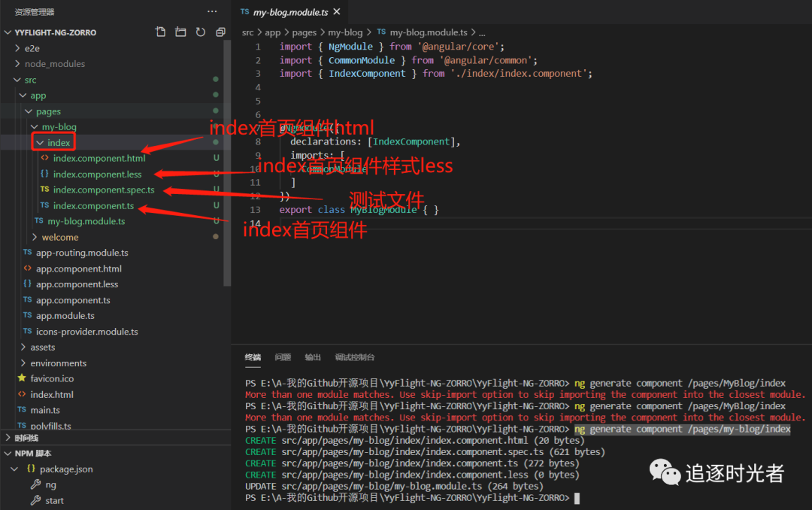Click src in the breadcrumb path
Viewport: 812px width, 510px height.
[x=248, y=32]
